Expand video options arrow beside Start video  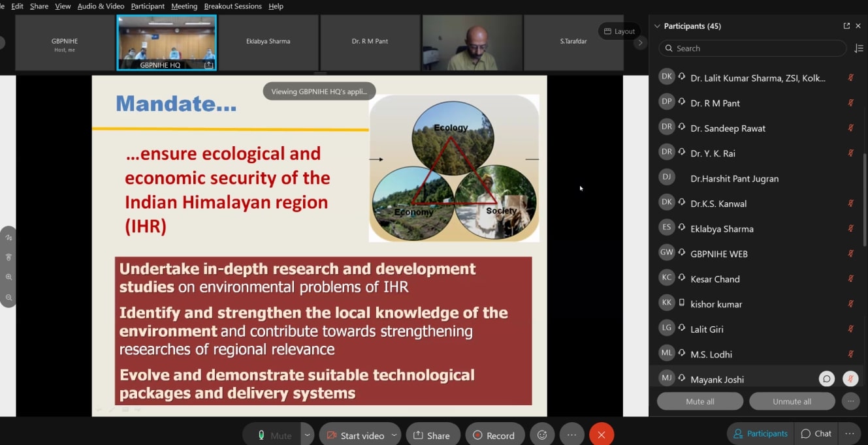(x=394, y=435)
